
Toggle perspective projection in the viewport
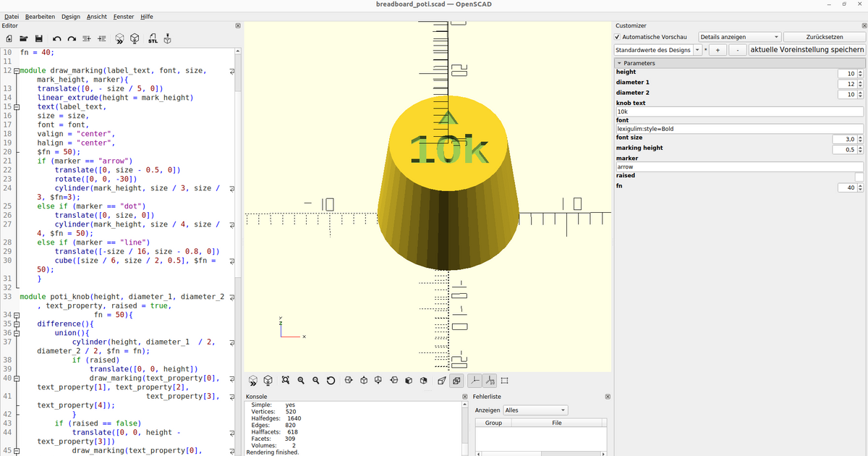point(441,380)
